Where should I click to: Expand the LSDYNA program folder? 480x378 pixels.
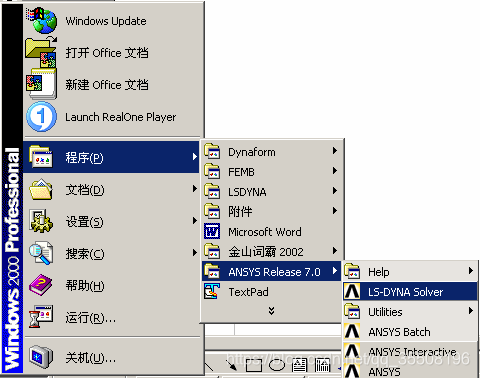[271, 192]
